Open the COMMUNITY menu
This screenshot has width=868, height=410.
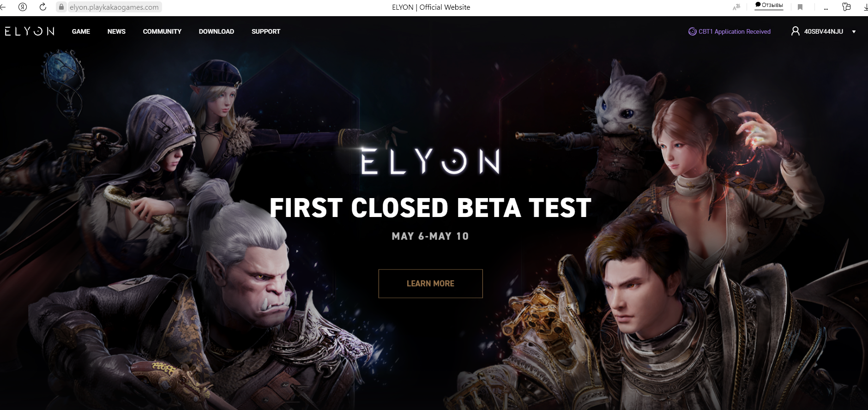coord(162,31)
